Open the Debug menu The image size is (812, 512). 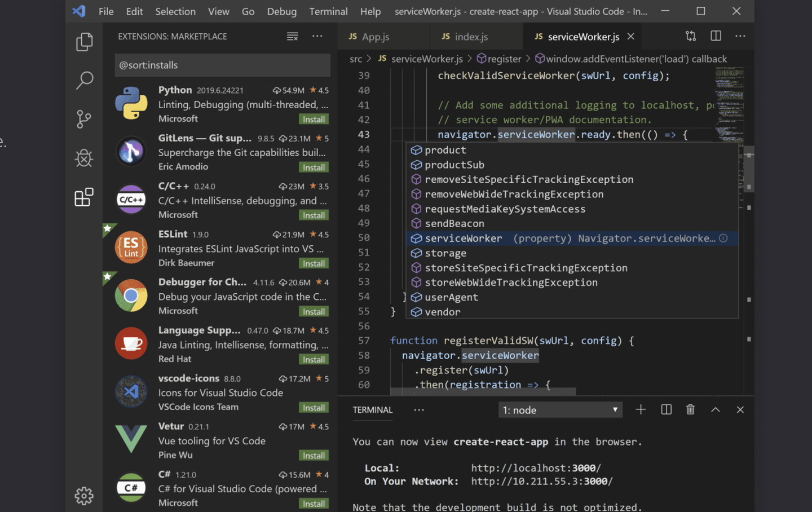point(282,11)
